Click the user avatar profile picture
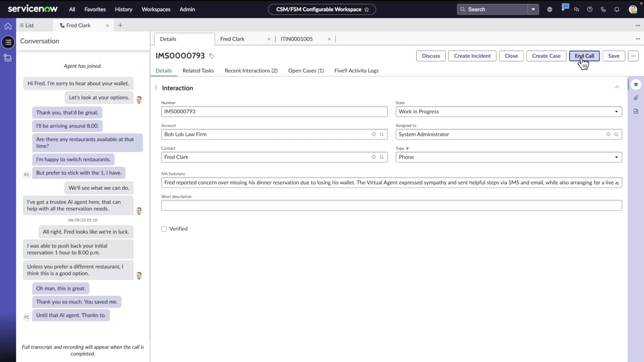 [634, 9]
